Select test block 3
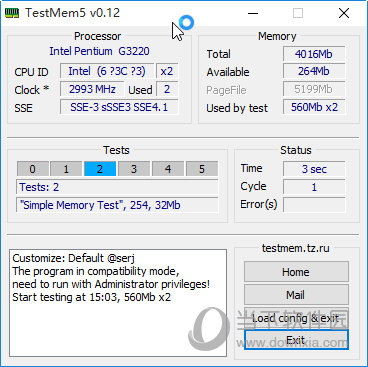The width and height of the screenshot is (368, 367). tap(134, 169)
